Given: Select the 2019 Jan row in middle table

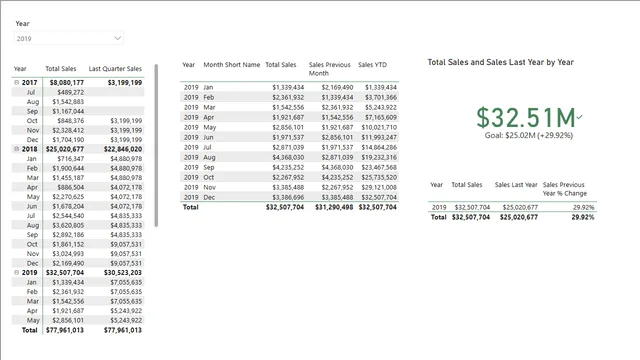Looking at the screenshot, I should pyautogui.click(x=289, y=87).
